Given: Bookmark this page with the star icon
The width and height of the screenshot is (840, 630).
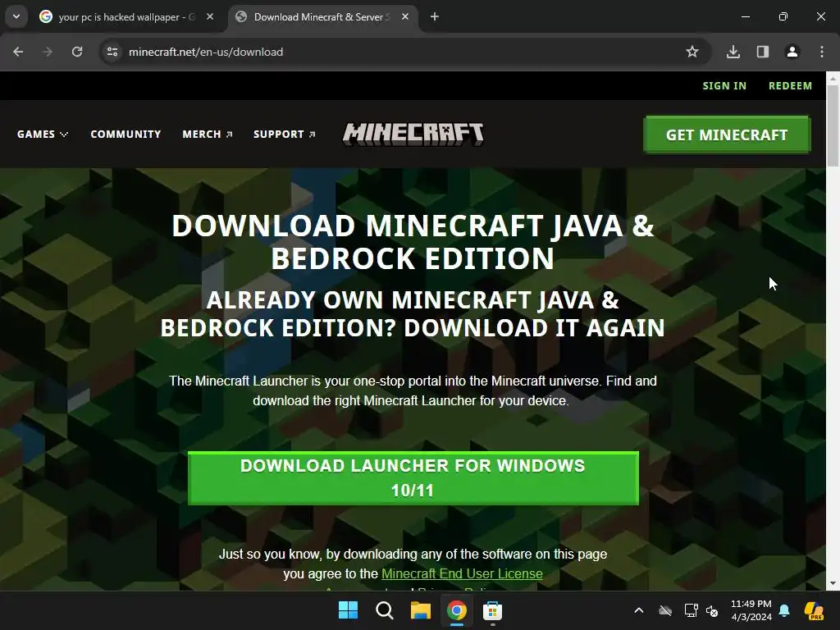Looking at the screenshot, I should point(692,52).
